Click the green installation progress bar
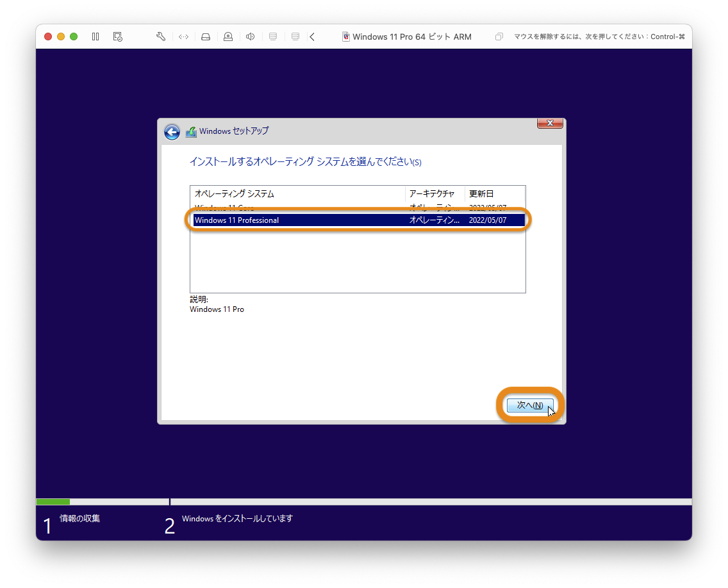 53,502
